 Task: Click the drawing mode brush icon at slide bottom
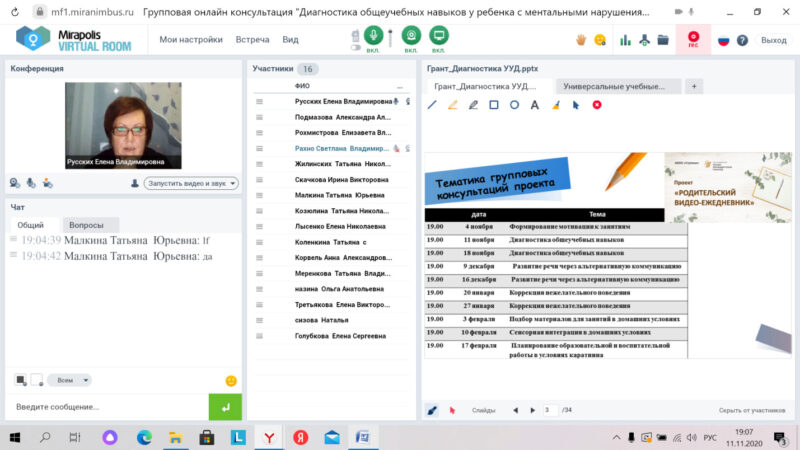click(x=432, y=410)
